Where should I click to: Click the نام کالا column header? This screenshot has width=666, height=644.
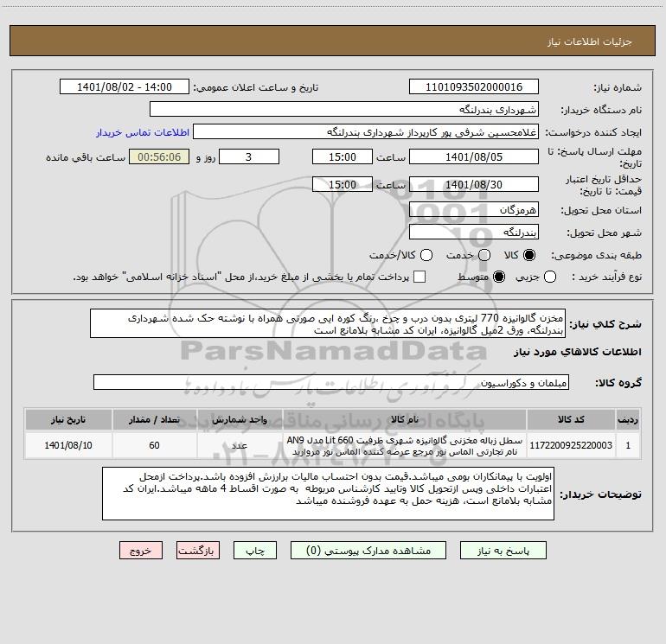(405, 419)
